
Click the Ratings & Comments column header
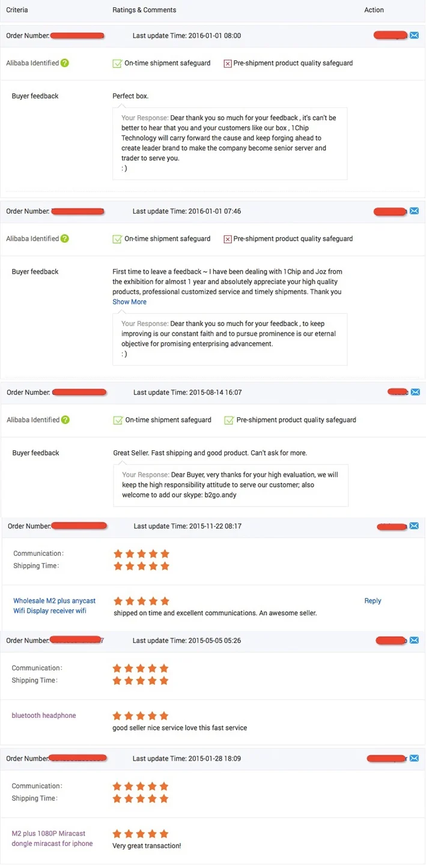144,10
